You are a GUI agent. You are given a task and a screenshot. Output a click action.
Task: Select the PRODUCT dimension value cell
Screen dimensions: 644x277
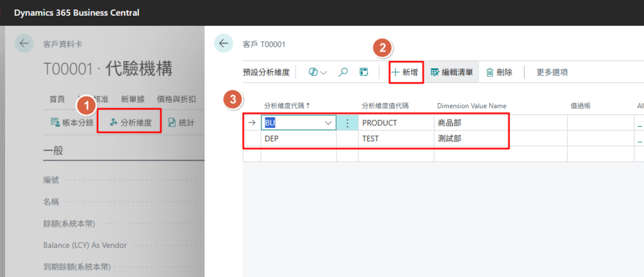[396, 123]
